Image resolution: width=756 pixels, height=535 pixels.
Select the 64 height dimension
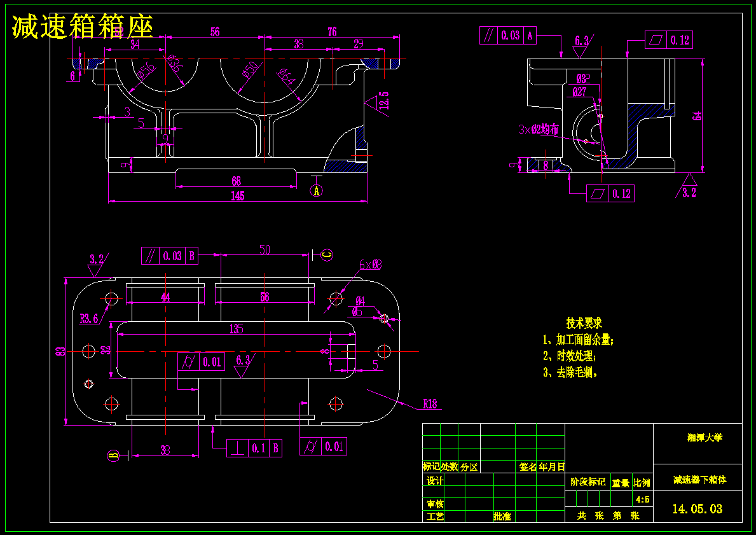698,116
